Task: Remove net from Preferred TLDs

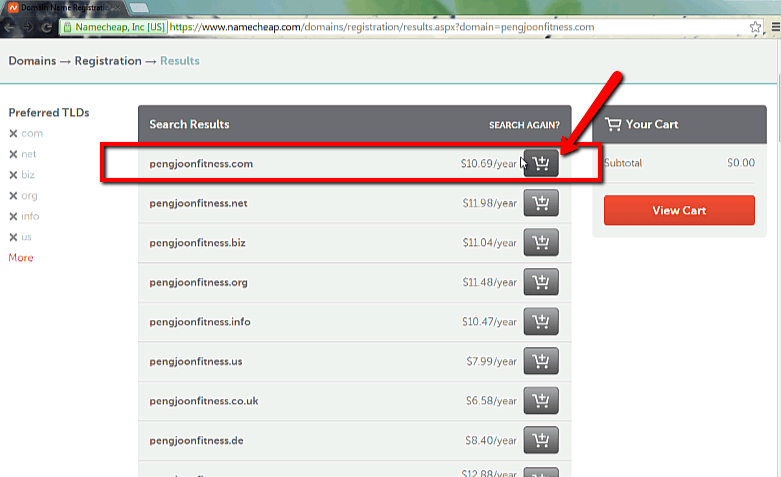Action: tap(13, 154)
